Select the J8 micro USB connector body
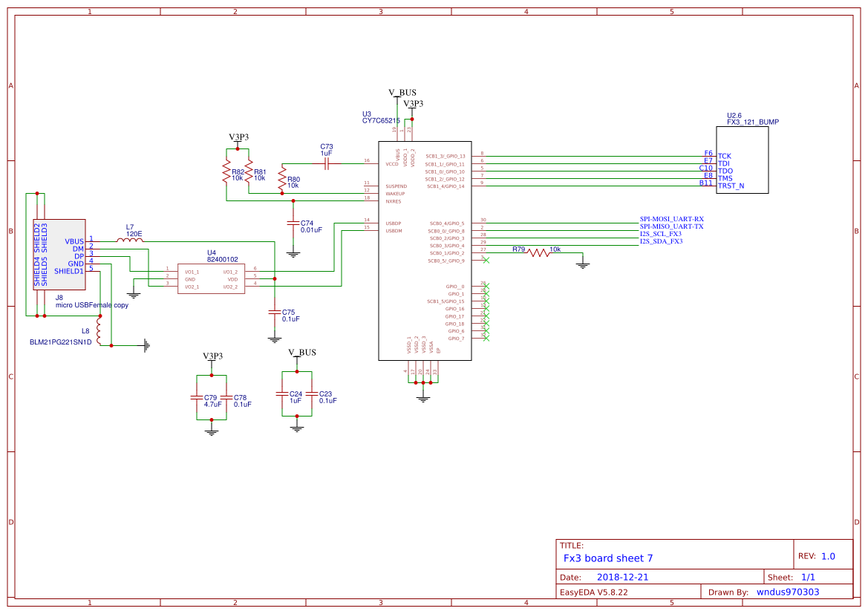The width and height of the screenshot is (868, 614). coord(59,254)
